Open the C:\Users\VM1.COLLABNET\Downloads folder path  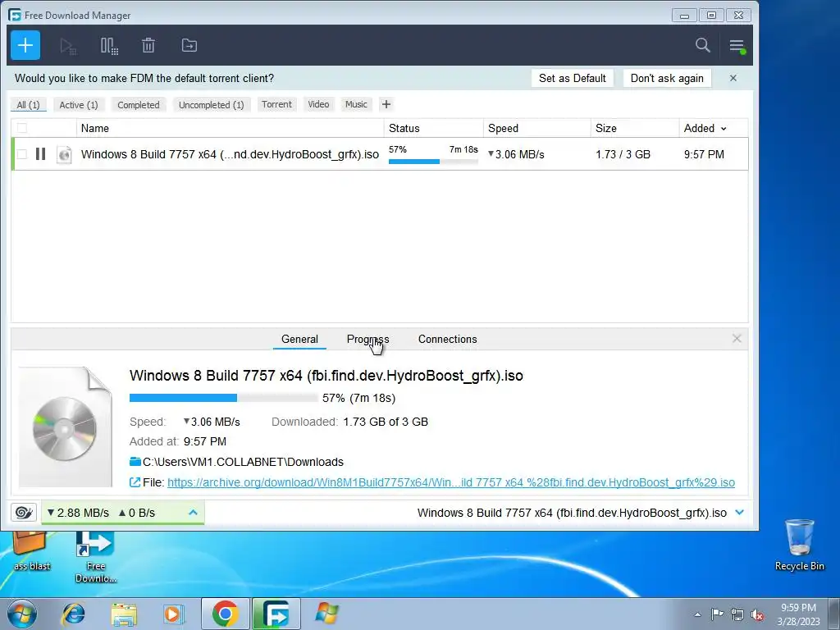[x=243, y=462]
